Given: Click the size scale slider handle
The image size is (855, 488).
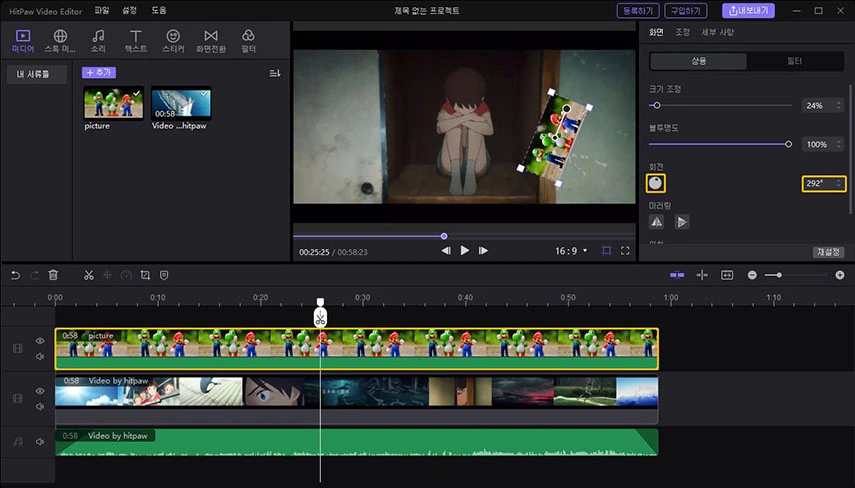Looking at the screenshot, I should (x=657, y=105).
